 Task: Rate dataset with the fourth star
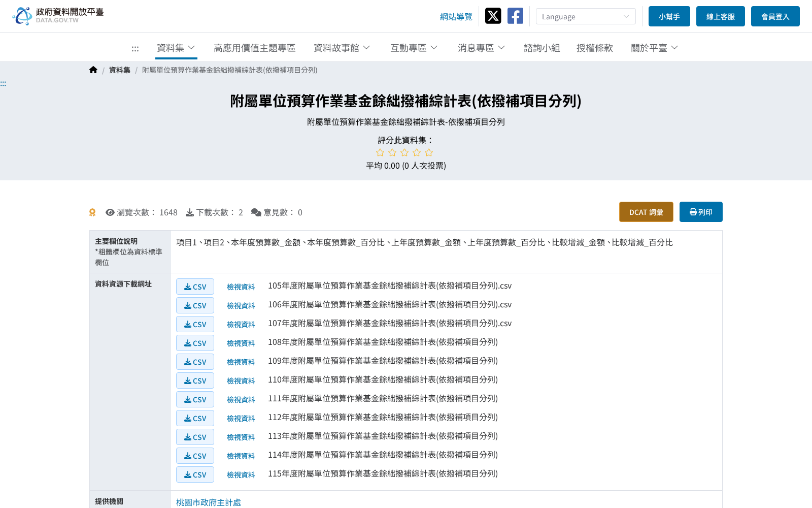[x=417, y=152]
